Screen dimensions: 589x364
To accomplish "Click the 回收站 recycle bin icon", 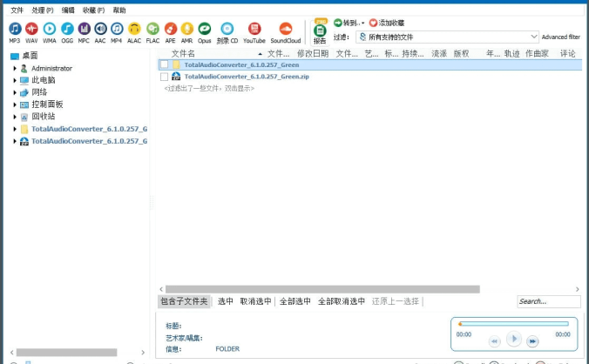I will pyautogui.click(x=24, y=117).
